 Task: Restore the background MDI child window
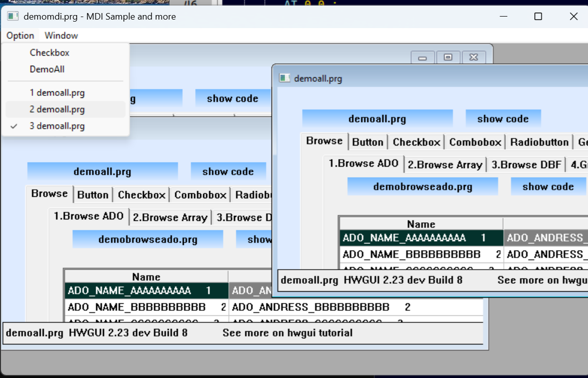(x=448, y=58)
